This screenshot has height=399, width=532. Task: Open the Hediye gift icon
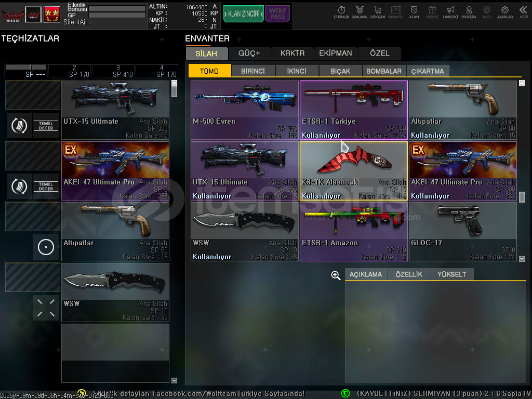tap(432, 12)
